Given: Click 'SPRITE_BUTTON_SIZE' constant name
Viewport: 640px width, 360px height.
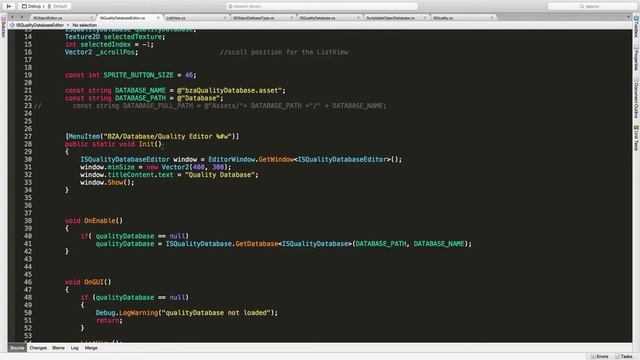Looking at the screenshot, I should [138, 75].
